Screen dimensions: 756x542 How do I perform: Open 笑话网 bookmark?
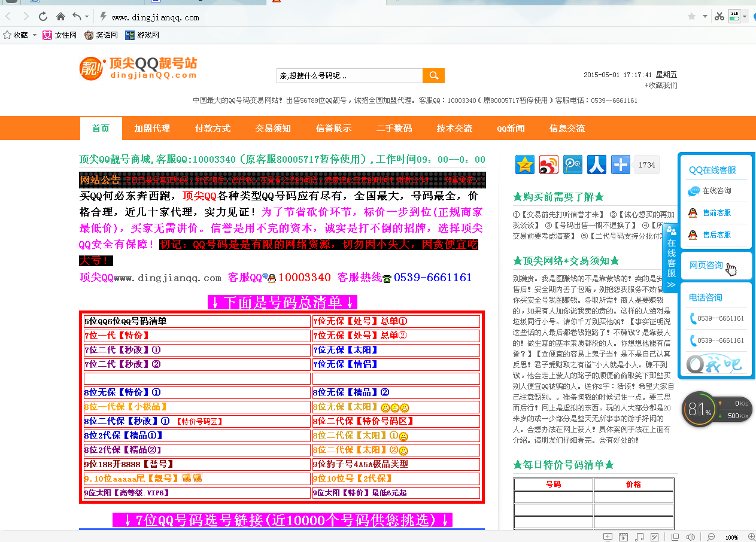[x=101, y=35]
